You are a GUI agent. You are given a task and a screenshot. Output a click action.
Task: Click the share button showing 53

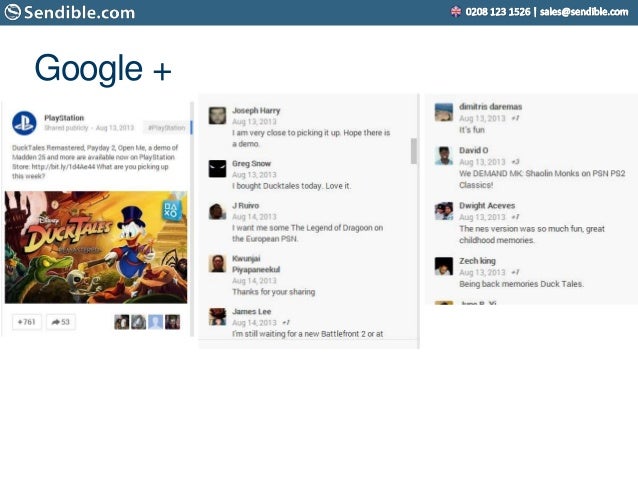click(x=61, y=322)
